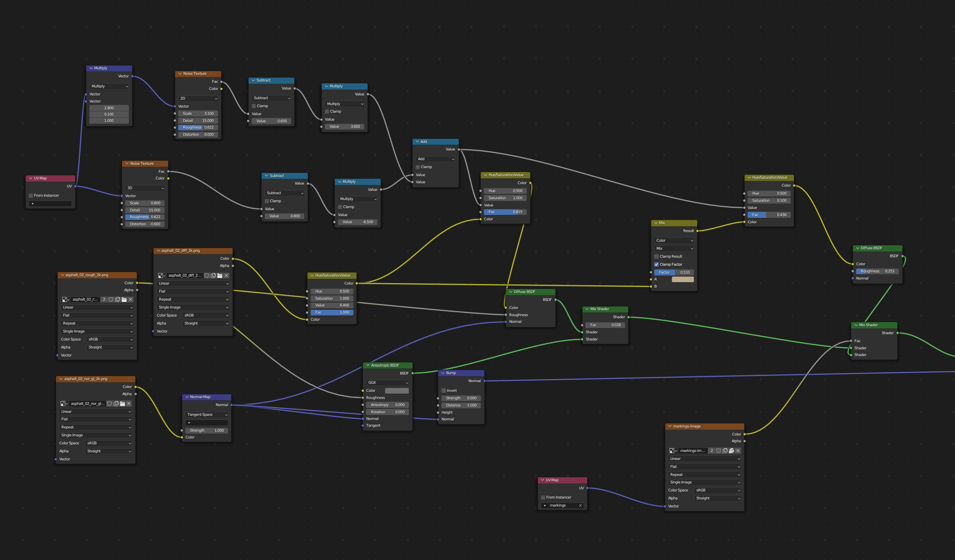Click the Mix node A color swatch
Screen dimensions: 955x560
683,279
